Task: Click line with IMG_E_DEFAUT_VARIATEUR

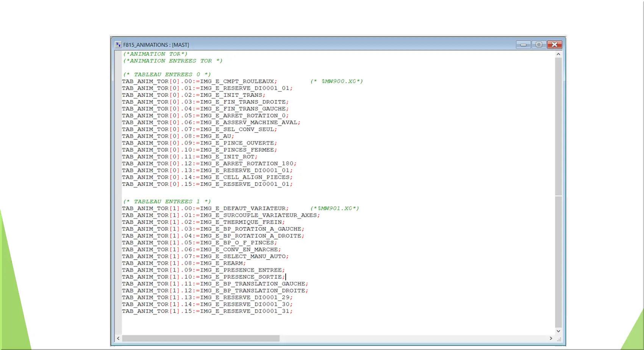Action: (205, 209)
